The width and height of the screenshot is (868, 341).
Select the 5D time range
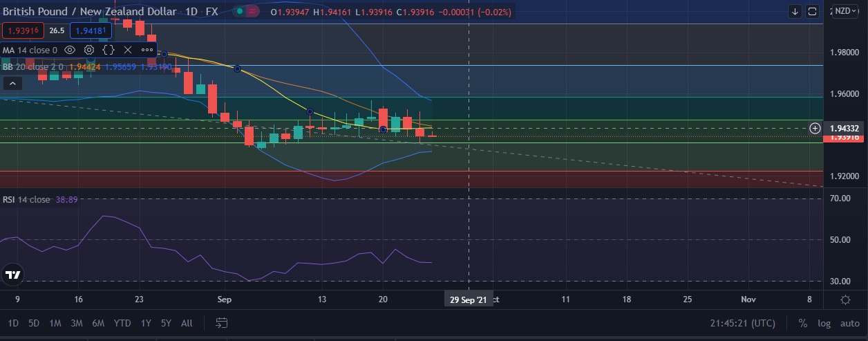[35, 323]
